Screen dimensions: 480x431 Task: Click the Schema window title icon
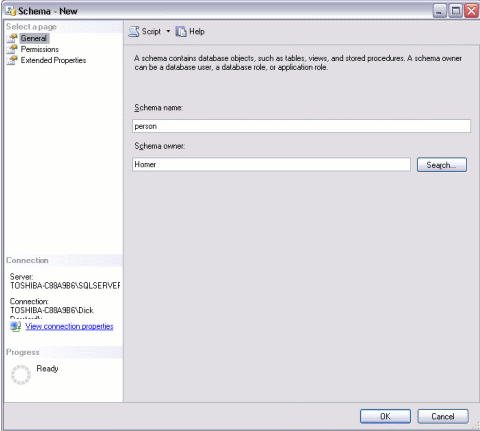click(x=11, y=11)
